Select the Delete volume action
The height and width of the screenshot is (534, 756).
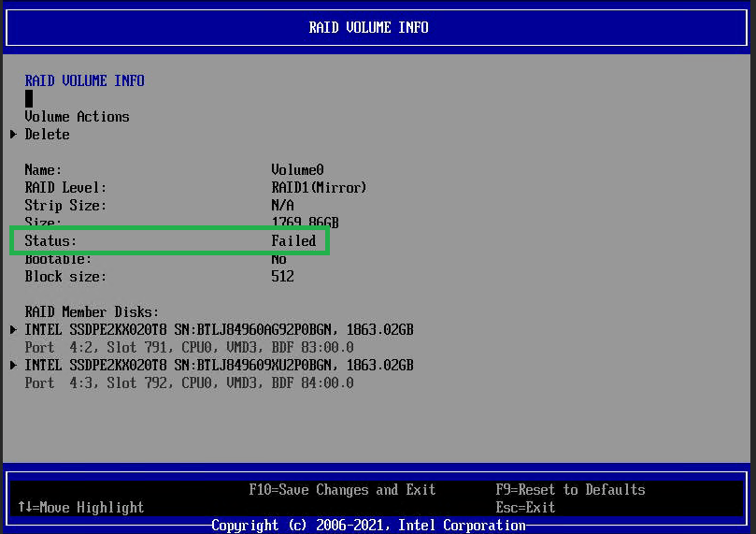47,135
